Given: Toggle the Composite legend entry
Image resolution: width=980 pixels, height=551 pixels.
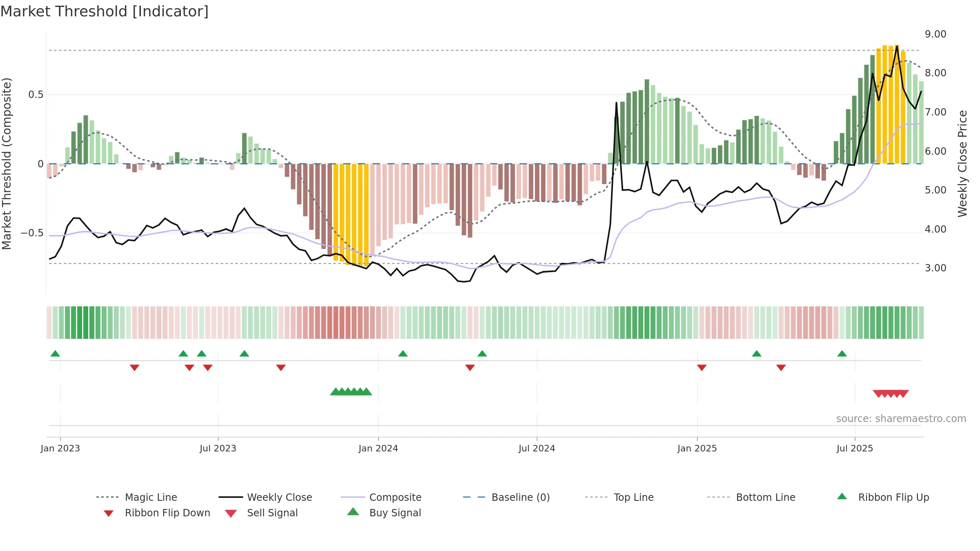Looking at the screenshot, I should pos(381,497).
